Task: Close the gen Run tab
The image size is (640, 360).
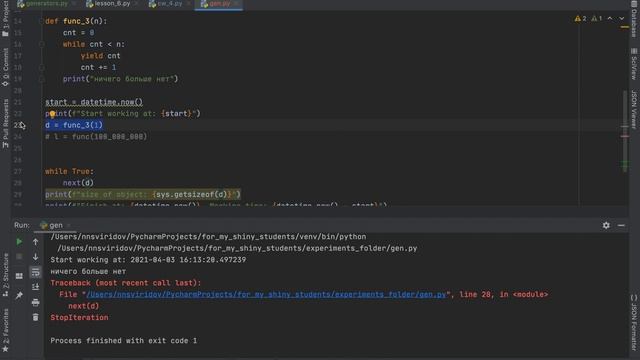Action: [x=69, y=225]
